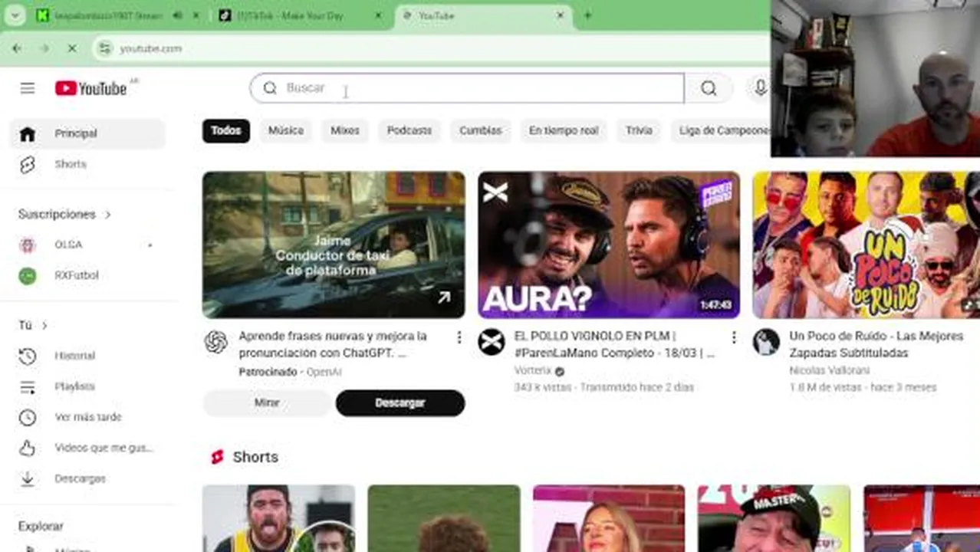Click the Vorterix channel avatar
Image resolution: width=980 pixels, height=552 pixels.
pyautogui.click(x=491, y=342)
